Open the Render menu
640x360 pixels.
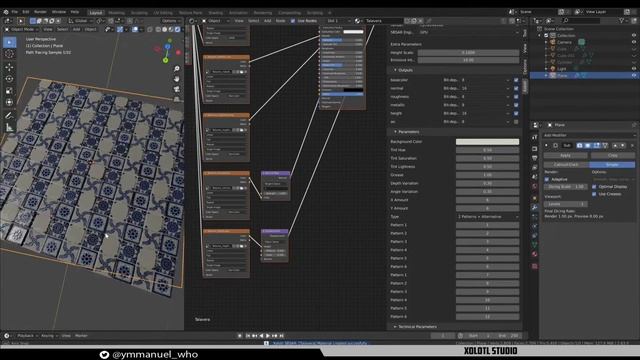(x=40, y=12)
